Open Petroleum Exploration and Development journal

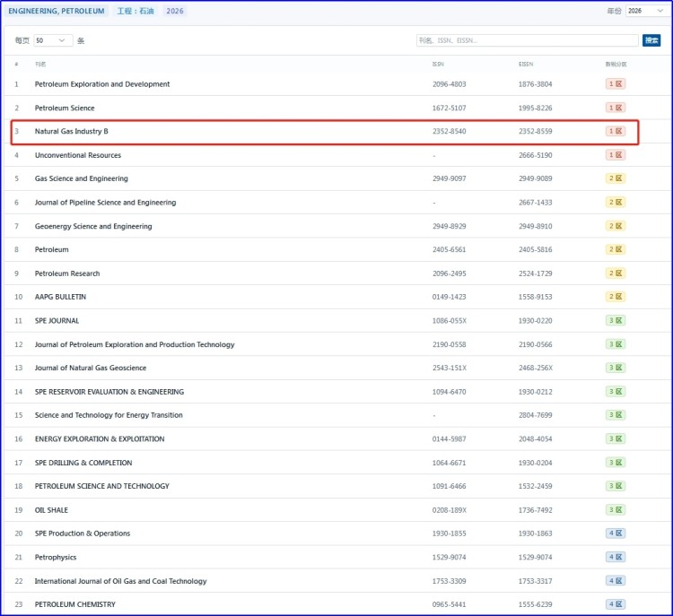(x=102, y=84)
